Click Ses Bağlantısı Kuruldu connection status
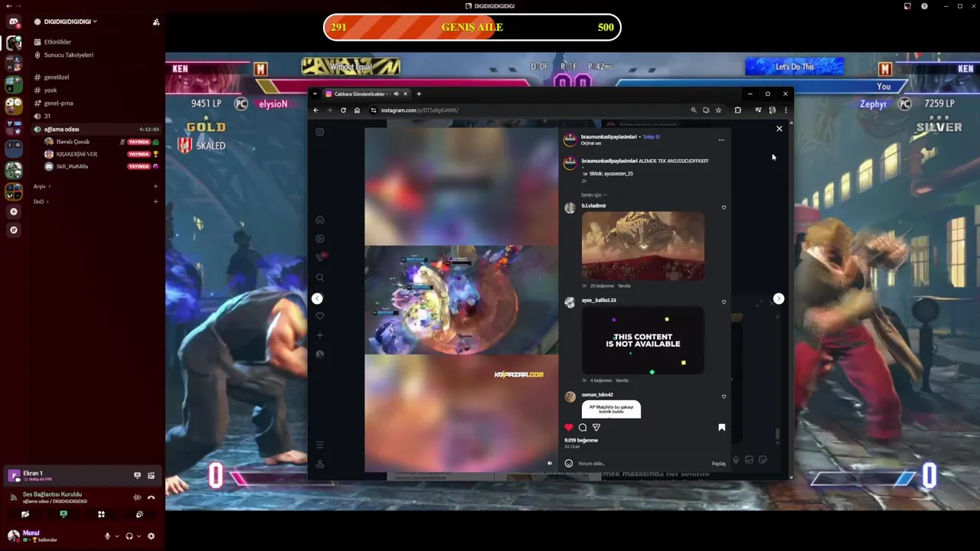The width and height of the screenshot is (980, 551). tap(52, 494)
